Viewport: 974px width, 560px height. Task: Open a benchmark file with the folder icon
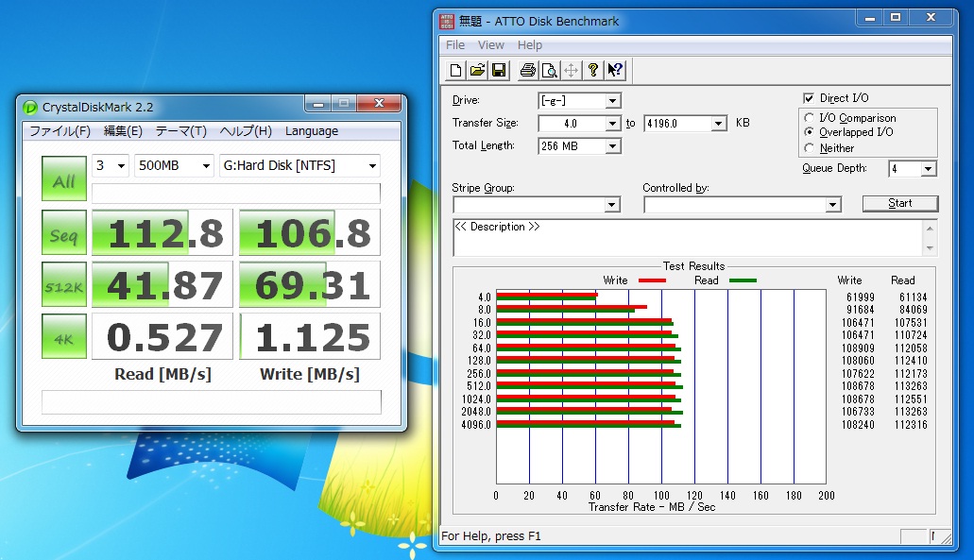pyautogui.click(x=478, y=70)
